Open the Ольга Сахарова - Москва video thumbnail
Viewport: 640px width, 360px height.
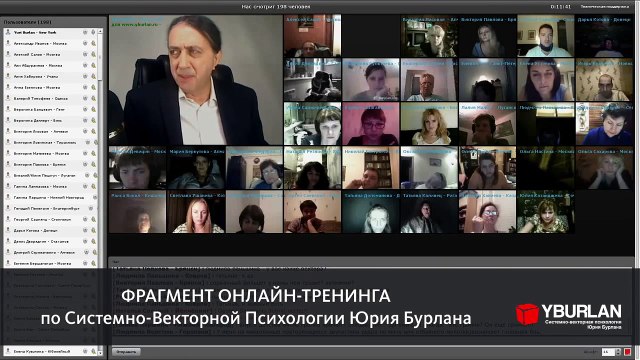click(x=604, y=168)
